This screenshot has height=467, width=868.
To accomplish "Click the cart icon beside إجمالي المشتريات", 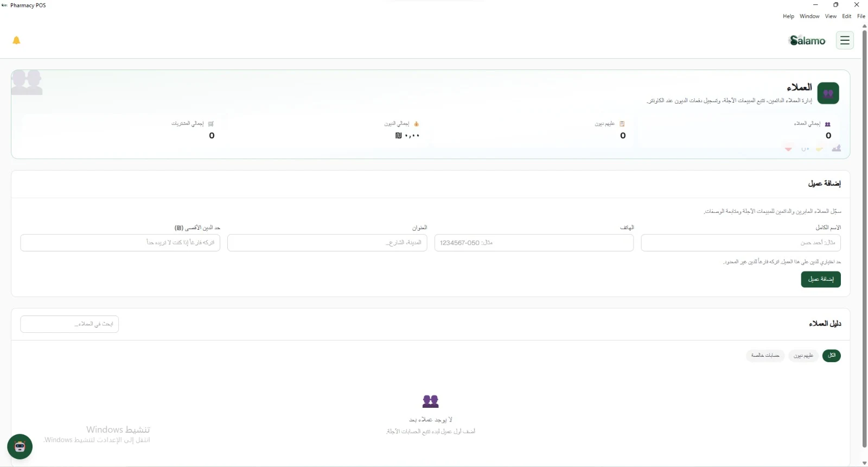I will point(210,124).
